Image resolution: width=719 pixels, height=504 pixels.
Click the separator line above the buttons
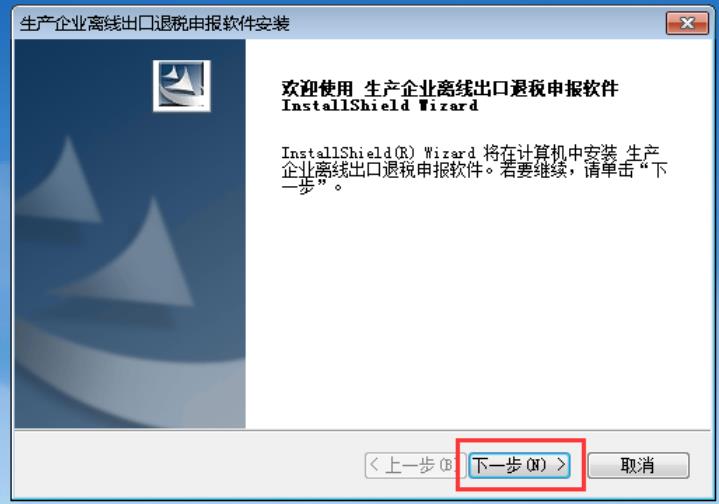(x=362, y=430)
